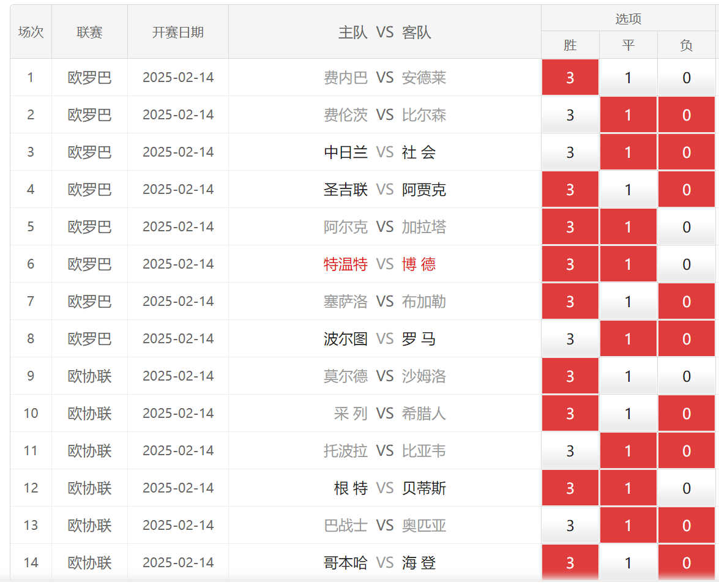Click the 选项 header cell
The image size is (719, 588).
(x=628, y=18)
